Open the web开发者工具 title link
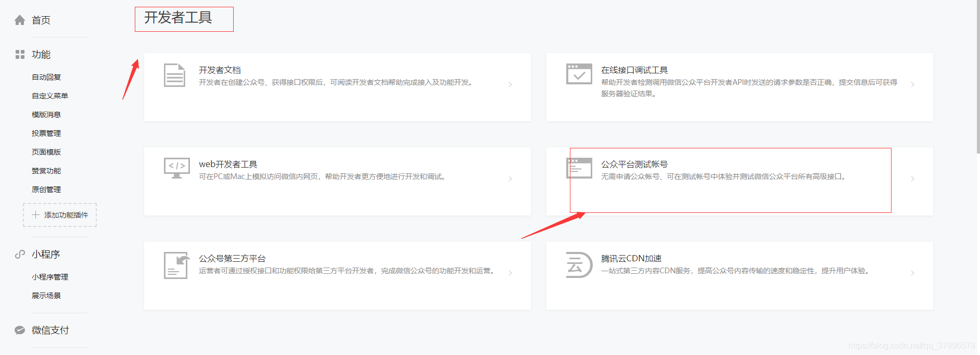Viewport: 980px width, 355px height. [228, 164]
